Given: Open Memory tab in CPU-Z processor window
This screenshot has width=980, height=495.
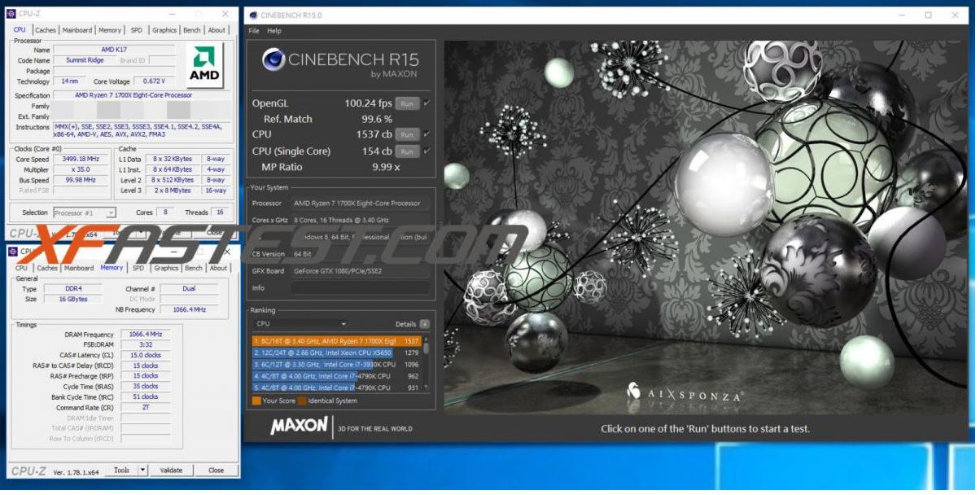Looking at the screenshot, I should click(x=110, y=30).
